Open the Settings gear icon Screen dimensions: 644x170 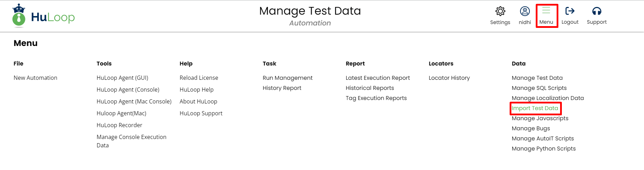(x=500, y=11)
